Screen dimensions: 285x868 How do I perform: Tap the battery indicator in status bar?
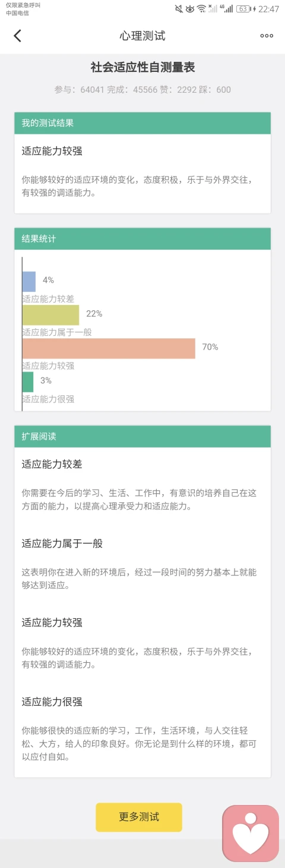pyautogui.click(x=243, y=9)
